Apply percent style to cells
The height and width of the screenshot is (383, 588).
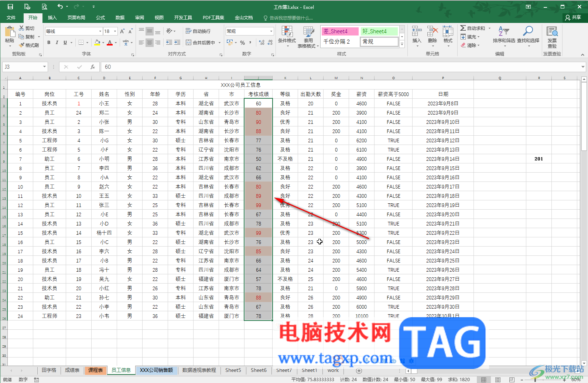click(243, 43)
